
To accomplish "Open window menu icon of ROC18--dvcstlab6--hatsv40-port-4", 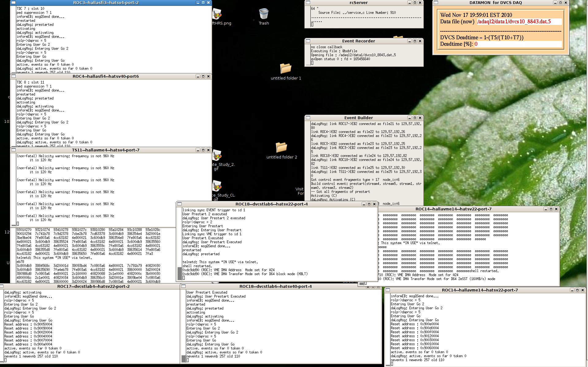I will tap(183, 286).
